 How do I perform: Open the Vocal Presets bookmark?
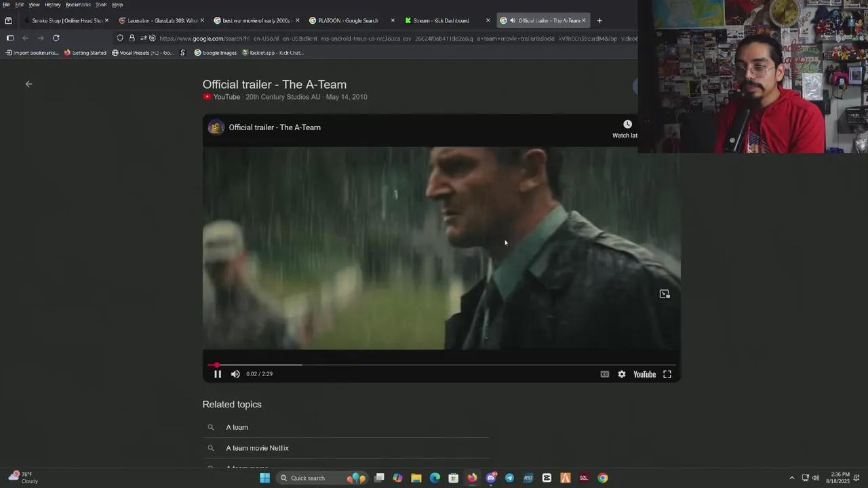[x=142, y=53]
